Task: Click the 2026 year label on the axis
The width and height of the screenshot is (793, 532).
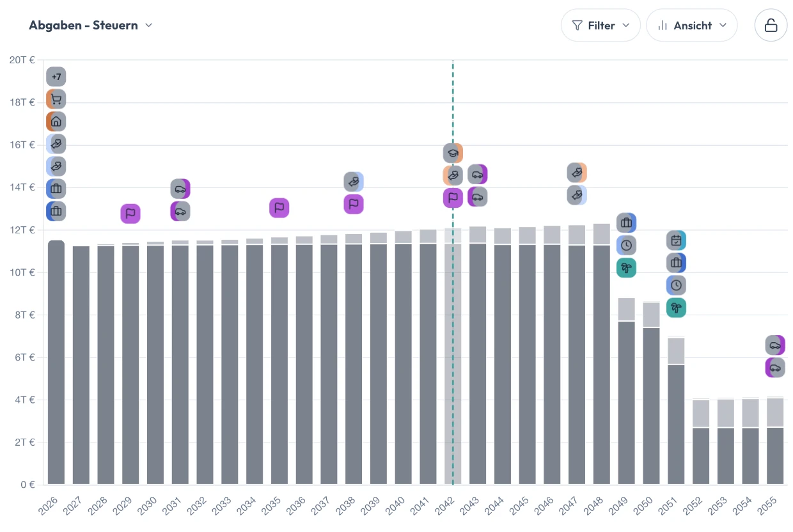Action: (47, 506)
